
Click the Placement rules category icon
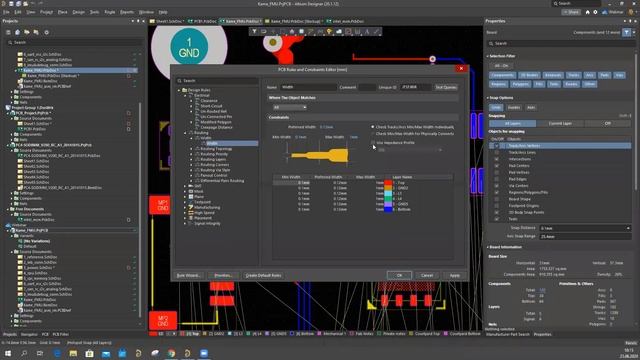[x=191, y=218]
